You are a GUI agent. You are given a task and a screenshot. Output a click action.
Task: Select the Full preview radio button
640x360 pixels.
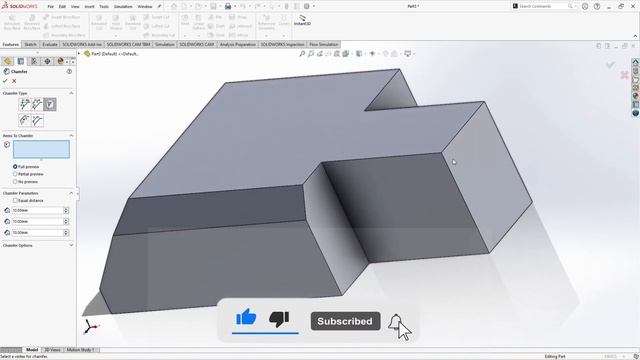coord(15,167)
